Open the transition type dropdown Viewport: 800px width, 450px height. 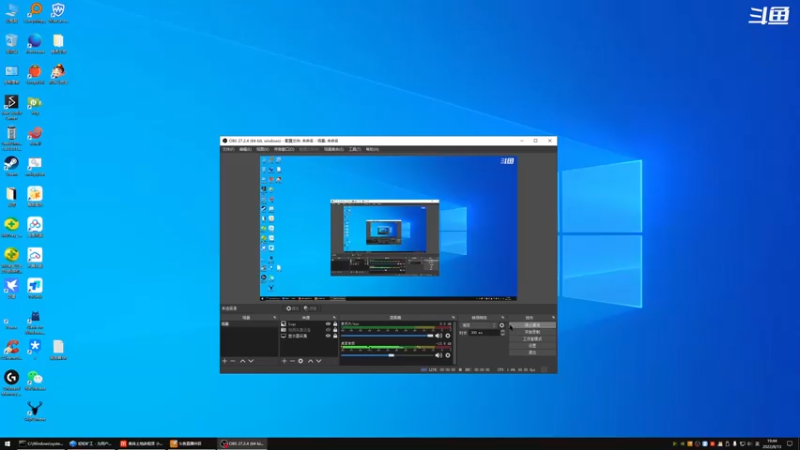pyautogui.click(x=478, y=325)
